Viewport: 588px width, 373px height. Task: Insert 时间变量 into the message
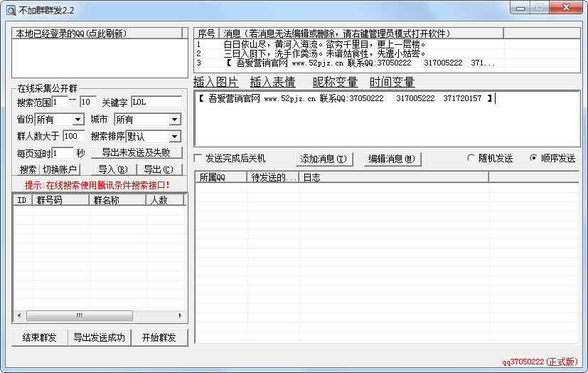(392, 82)
